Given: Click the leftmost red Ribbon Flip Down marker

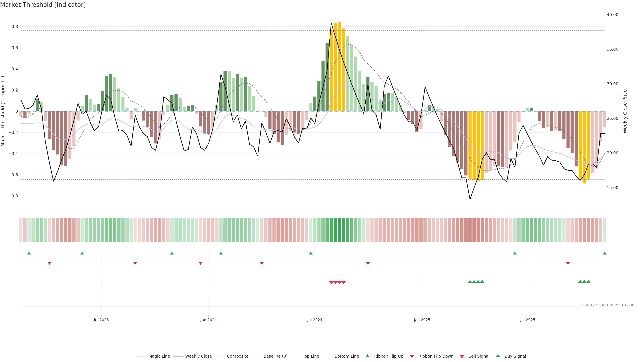Looking at the screenshot, I should (49, 263).
